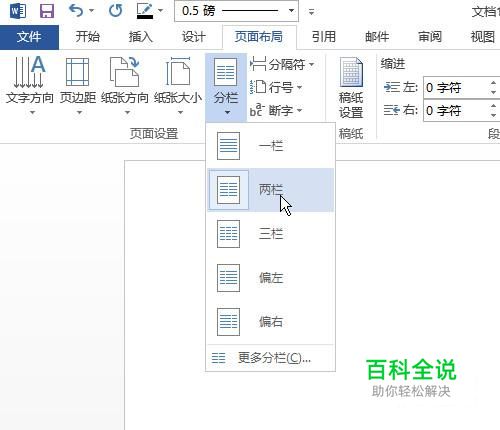Expand pen color dropdown arrow
500x430 pixels.
point(160,11)
